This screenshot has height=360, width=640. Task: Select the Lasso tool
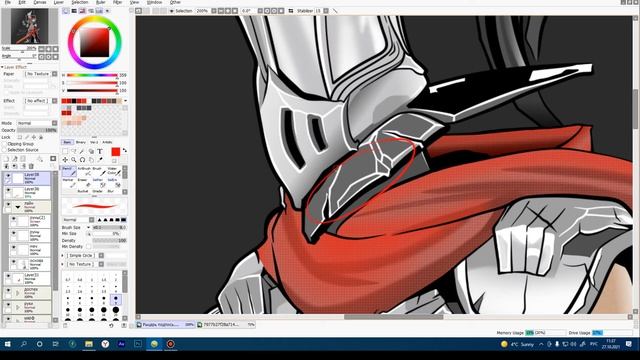point(73,151)
